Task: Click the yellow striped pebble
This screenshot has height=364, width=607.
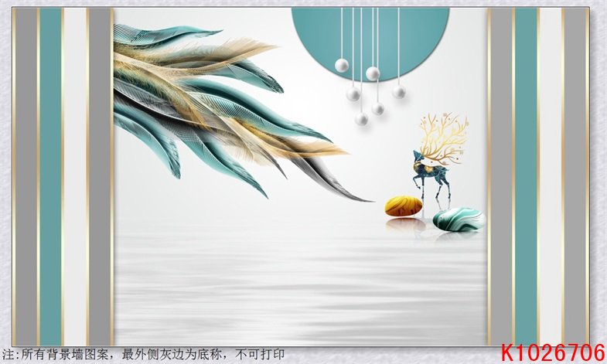Action: coord(404,206)
